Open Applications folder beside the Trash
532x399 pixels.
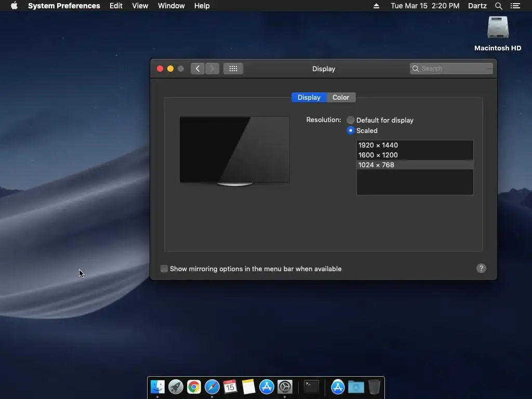(x=338, y=387)
